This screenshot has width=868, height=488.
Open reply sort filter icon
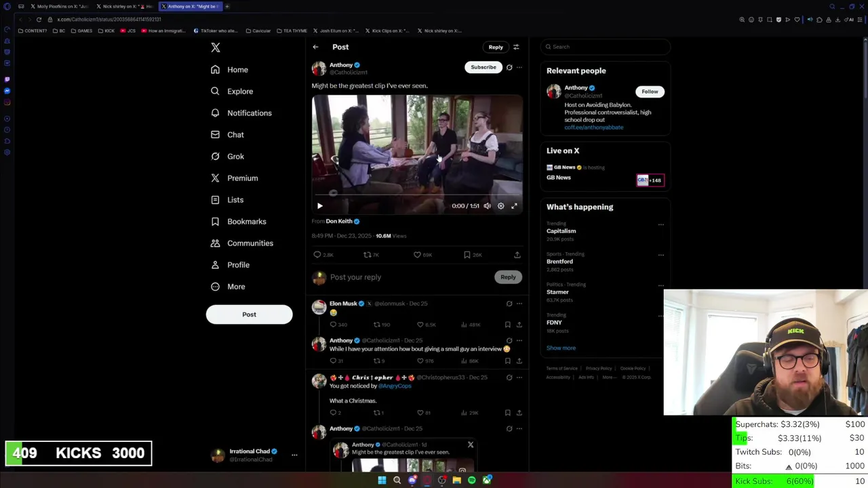pyautogui.click(x=516, y=47)
